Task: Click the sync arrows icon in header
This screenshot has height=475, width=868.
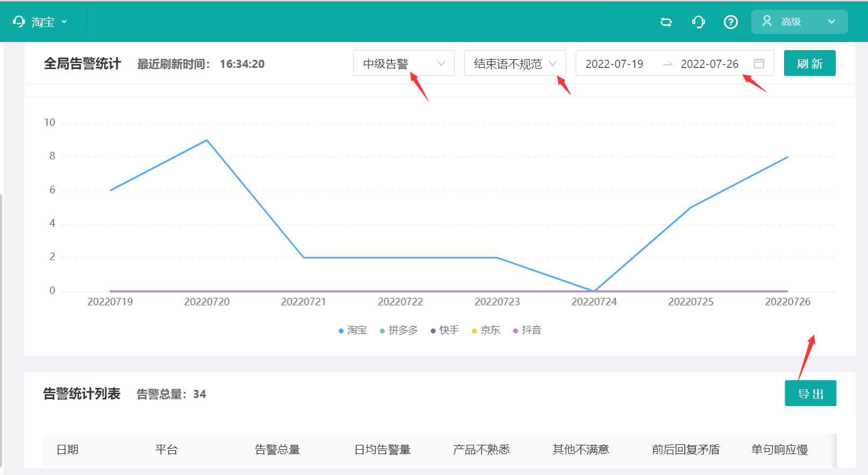Action: [666, 22]
